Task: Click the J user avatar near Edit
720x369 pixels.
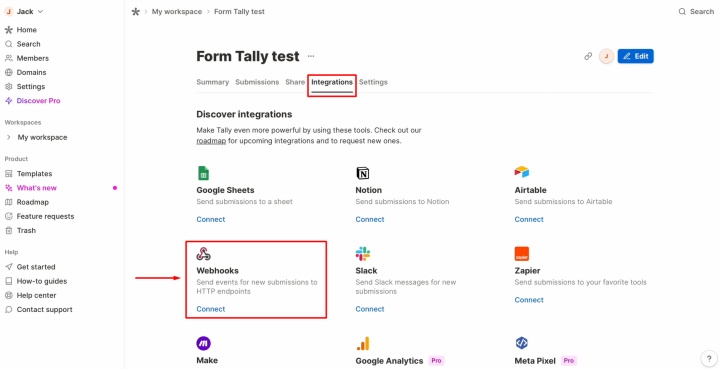Action: click(606, 56)
